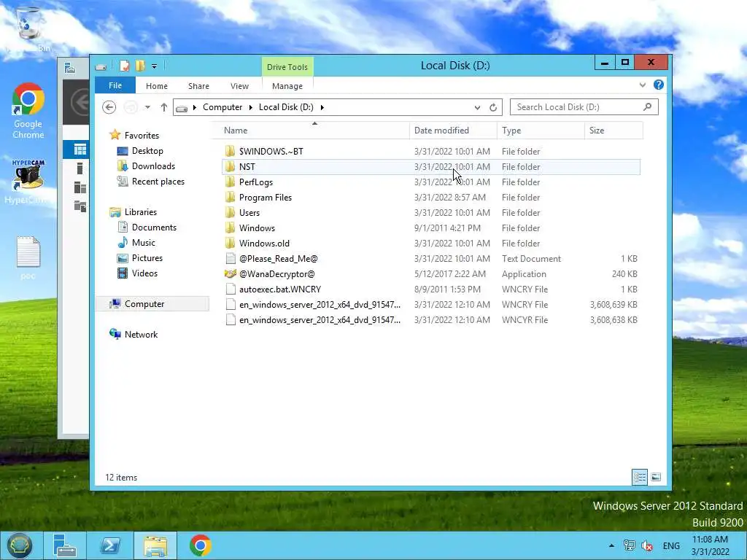Select Favorites in the navigation pane
Image resolution: width=747 pixels, height=560 pixels.
[142, 135]
